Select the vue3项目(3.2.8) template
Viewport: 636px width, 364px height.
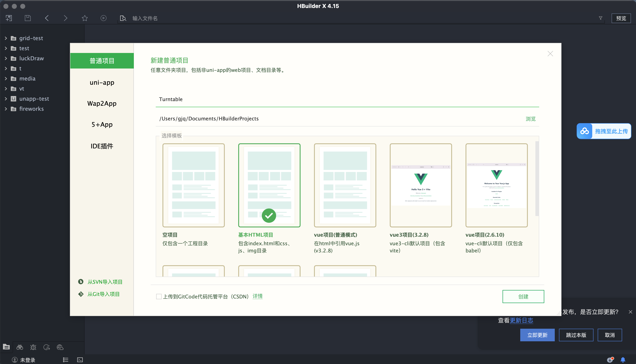[420, 185]
